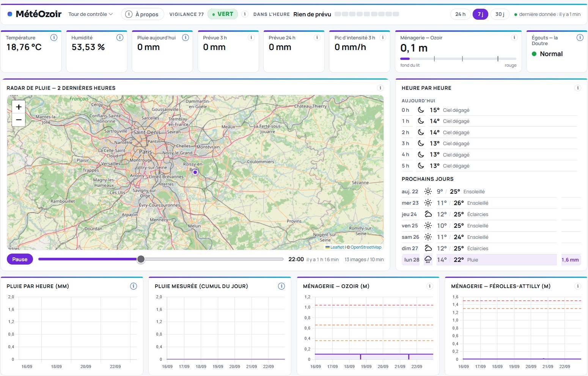Click the radar timeline slider handle
588x376 pixels.
click(141, 259)
